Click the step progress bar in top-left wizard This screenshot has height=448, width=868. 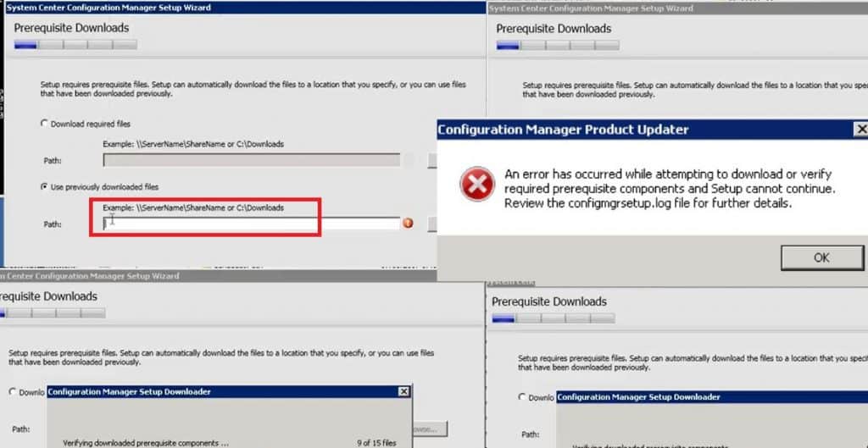click(x=75, y=45)
